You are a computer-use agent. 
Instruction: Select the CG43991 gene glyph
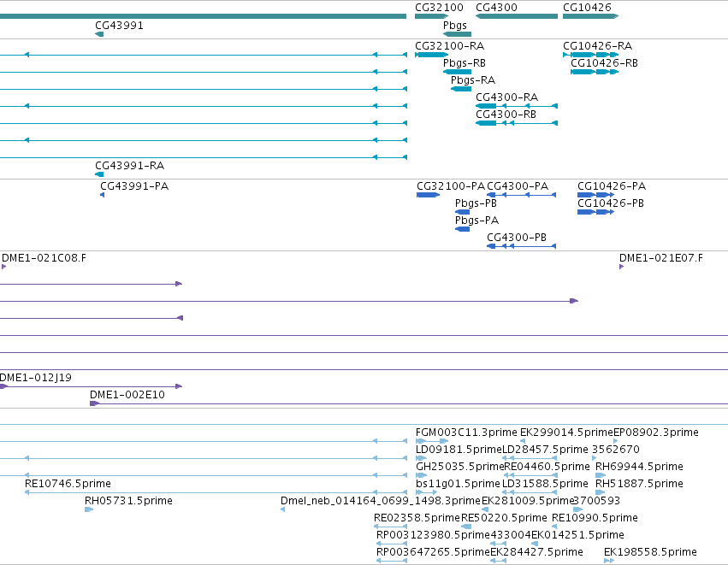(99, 34)
